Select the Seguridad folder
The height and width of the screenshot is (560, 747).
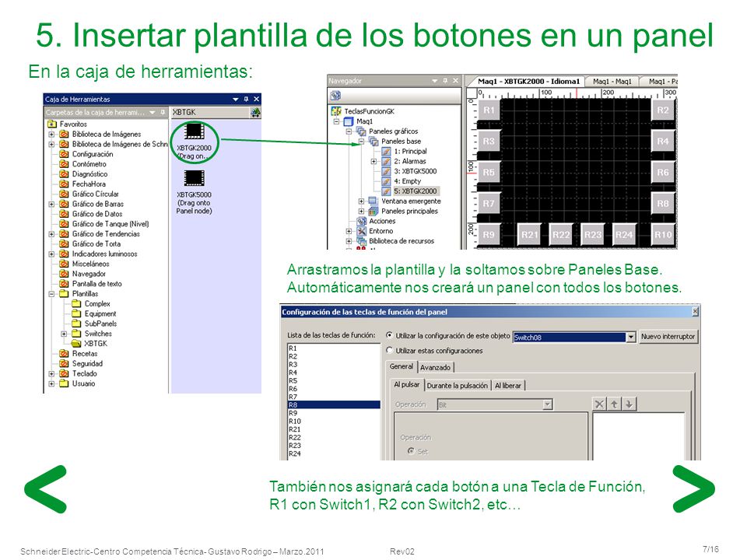click(81, 363)
